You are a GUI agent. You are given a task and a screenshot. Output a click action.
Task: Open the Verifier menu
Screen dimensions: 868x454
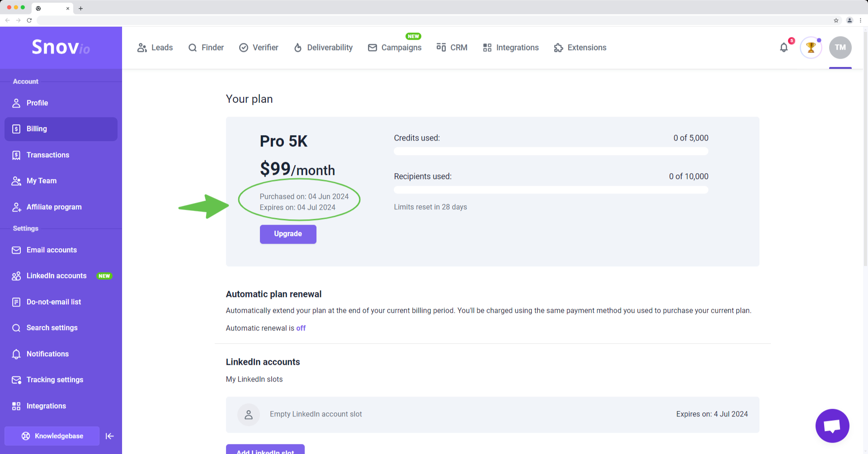coord(259,47)
